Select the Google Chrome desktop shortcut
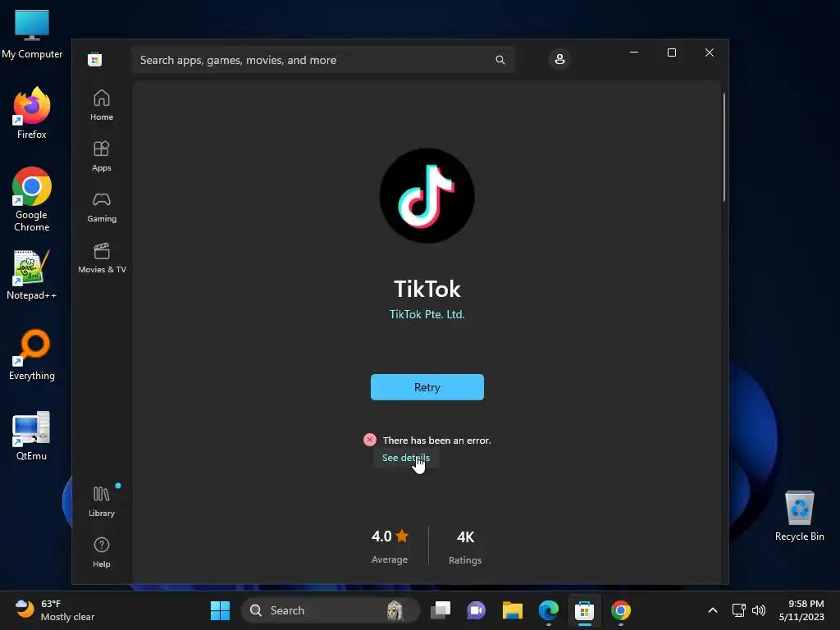This screenshot has height=630, width=840. pyautogui.click(x=32, y=199)
